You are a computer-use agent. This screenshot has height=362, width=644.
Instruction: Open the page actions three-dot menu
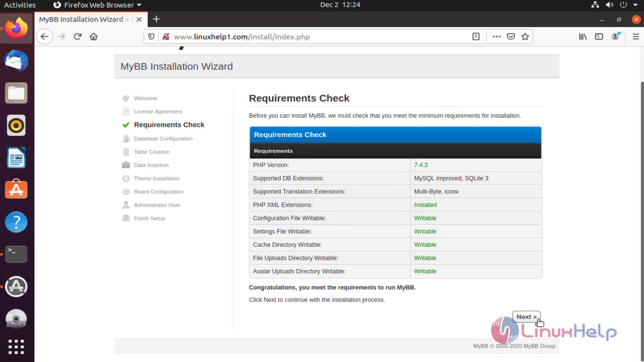click(497, 37)
